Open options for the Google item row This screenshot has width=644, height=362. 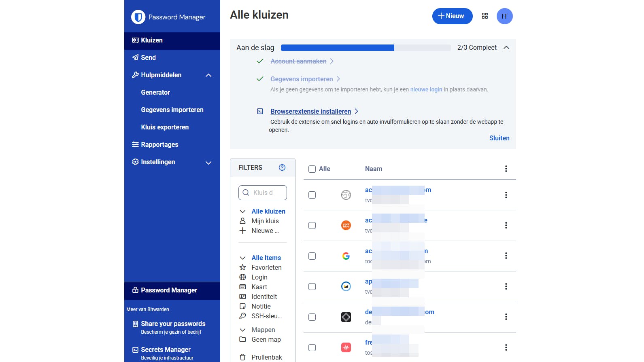506,256
